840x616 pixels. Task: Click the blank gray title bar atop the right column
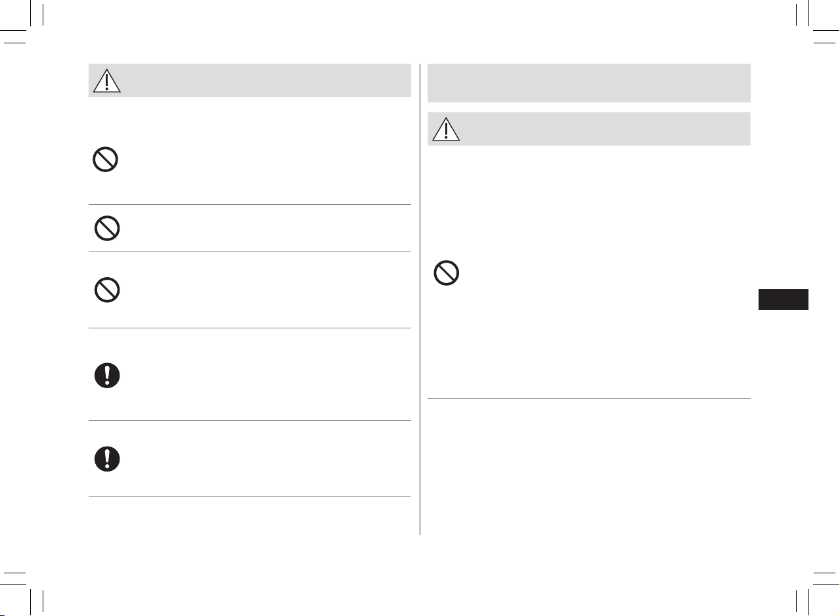(588, 83)
